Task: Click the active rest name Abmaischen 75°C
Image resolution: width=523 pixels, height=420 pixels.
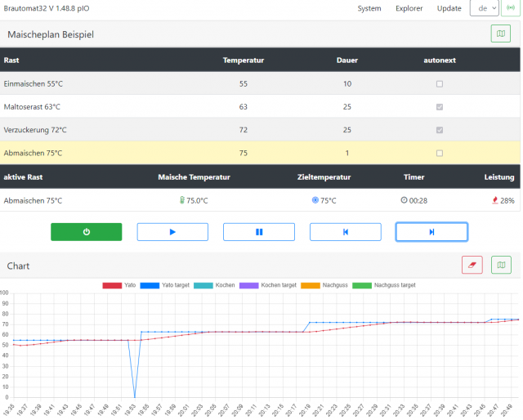Action: click(x=33, y=200)
